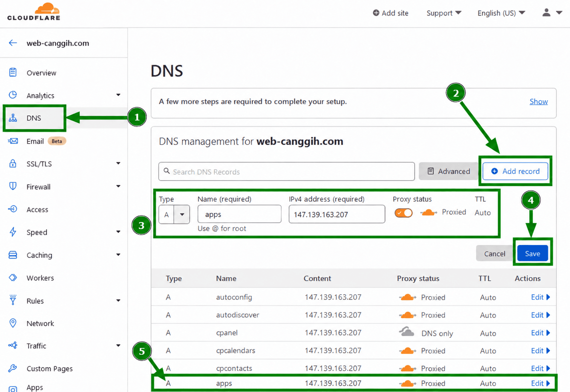Expand the SSL/TLS menu section
The height and width of the screenshot is (392, 570).
[118, 163]
